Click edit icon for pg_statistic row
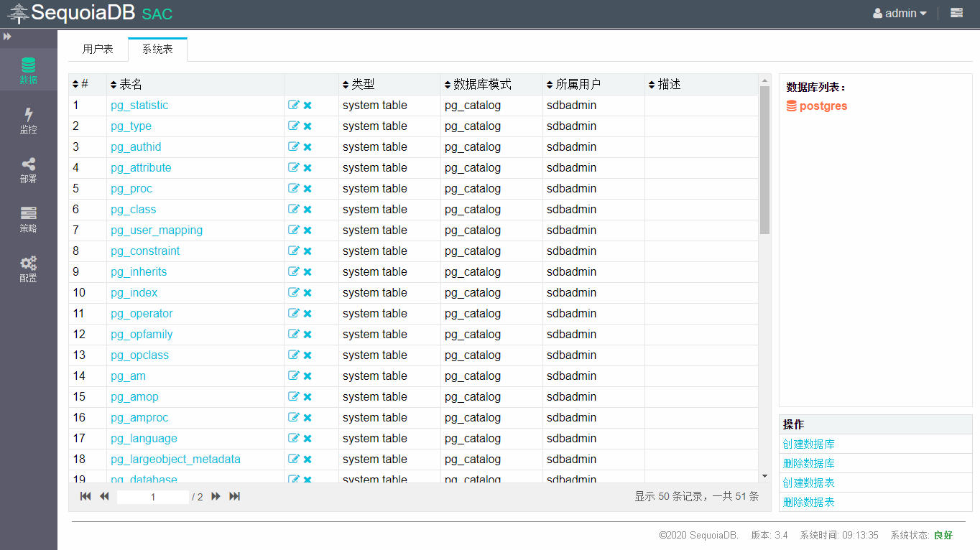 pos(293,105)
